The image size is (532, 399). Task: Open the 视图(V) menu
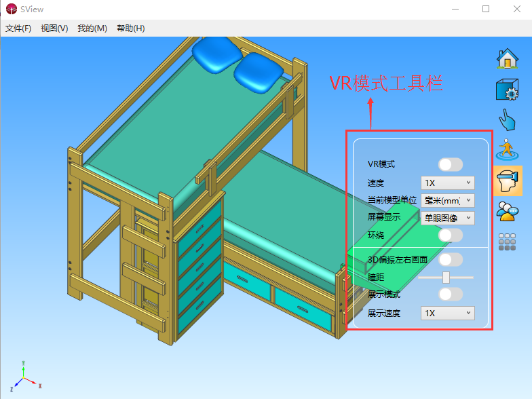[54, 28]
